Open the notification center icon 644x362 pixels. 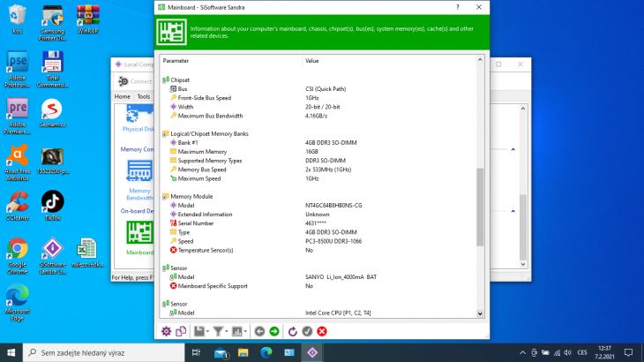(x=628, y=352)
